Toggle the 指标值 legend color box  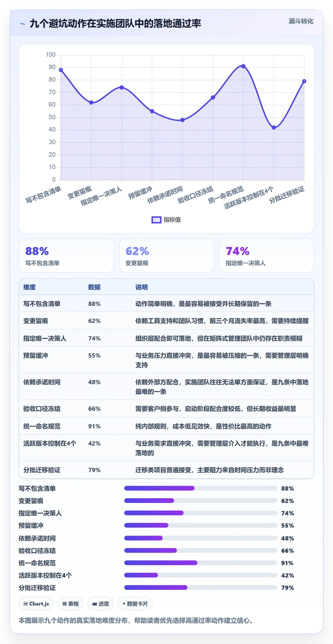[x=156, y=220]
